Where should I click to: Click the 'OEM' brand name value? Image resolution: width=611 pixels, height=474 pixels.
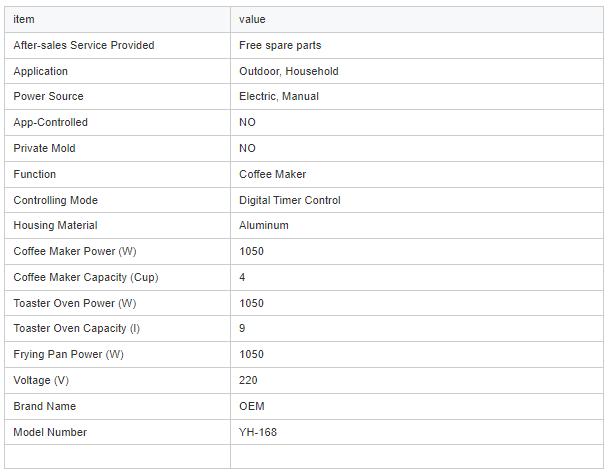252,406
